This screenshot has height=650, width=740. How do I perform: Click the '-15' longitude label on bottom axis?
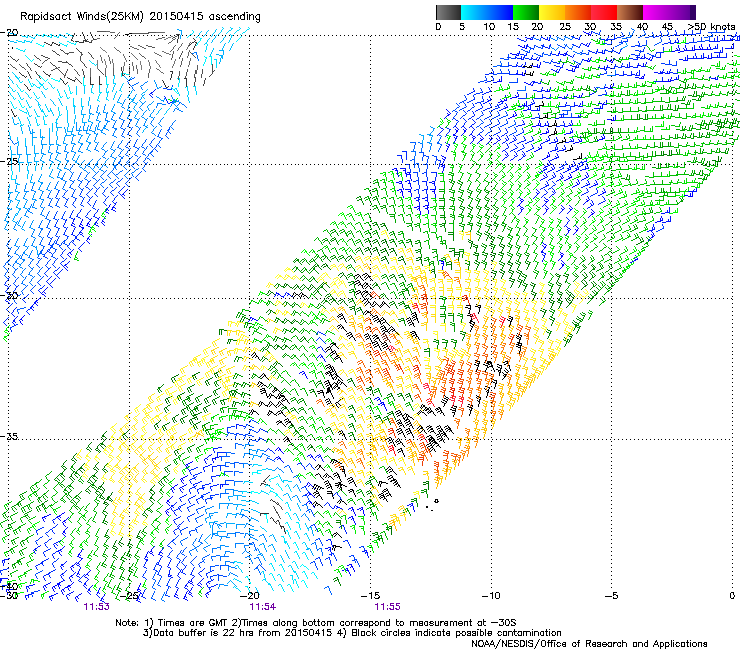[x=370, y=596]
